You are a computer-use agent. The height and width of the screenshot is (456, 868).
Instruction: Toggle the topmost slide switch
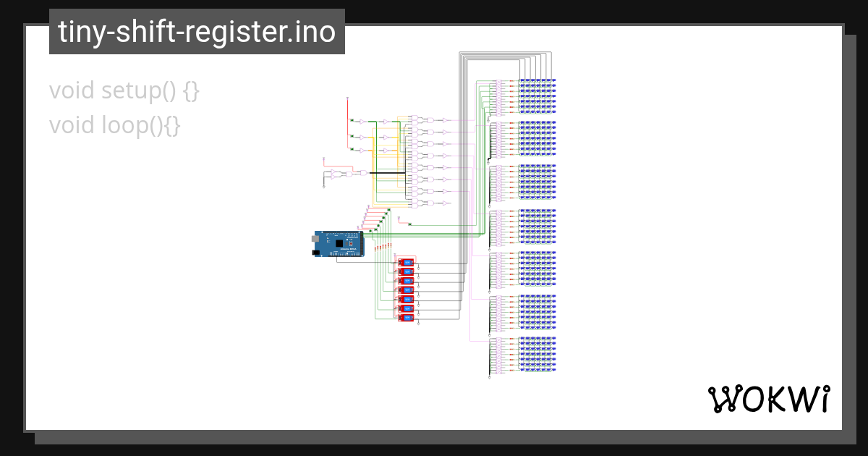pos(407,262)
